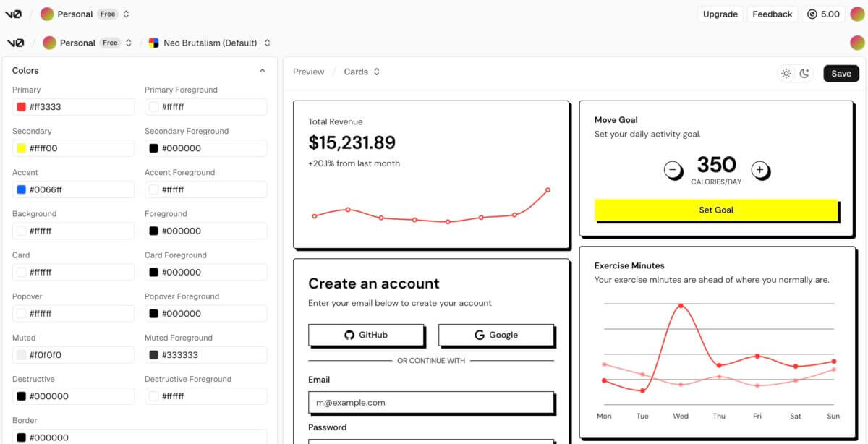Viewport: 868px width, 444px height.
Task: Click the GitHub sign-up button
Action: 366,335
